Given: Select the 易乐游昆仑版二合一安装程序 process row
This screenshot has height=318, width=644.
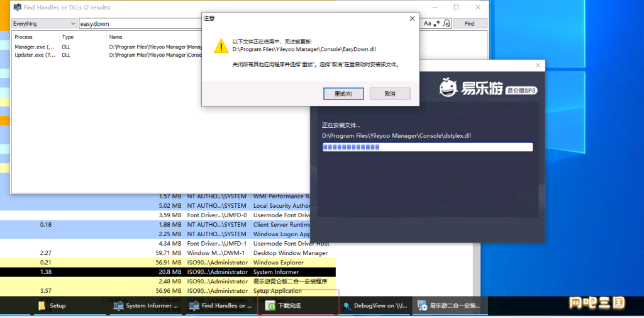Looking at the screenshot, I should pyautogui.click(x=167, y=281).
